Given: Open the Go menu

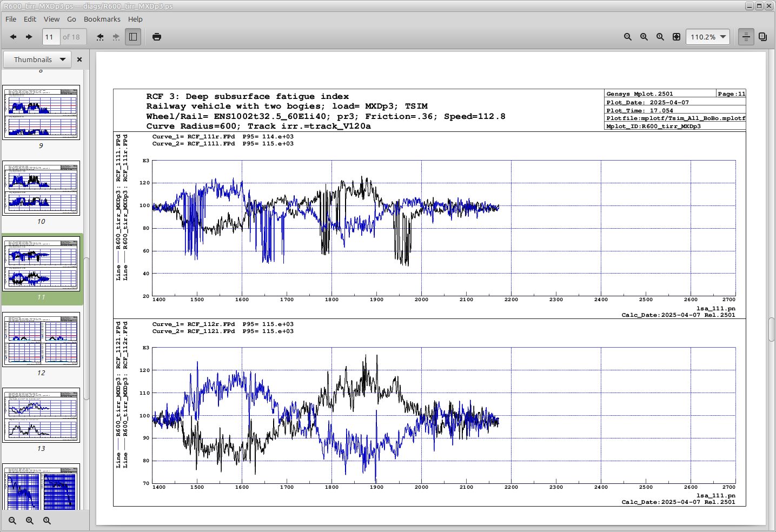Looking at the screenshot, I should 71,19.
